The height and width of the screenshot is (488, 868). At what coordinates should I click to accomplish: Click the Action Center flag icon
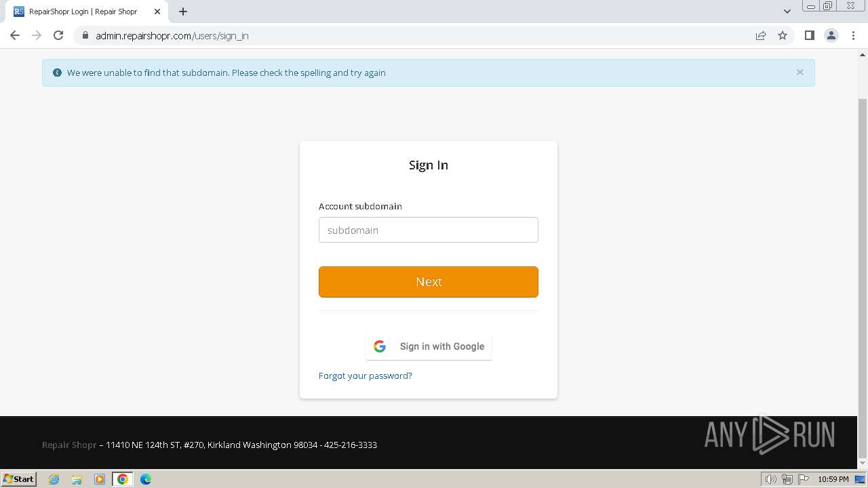tap(804, 479)
